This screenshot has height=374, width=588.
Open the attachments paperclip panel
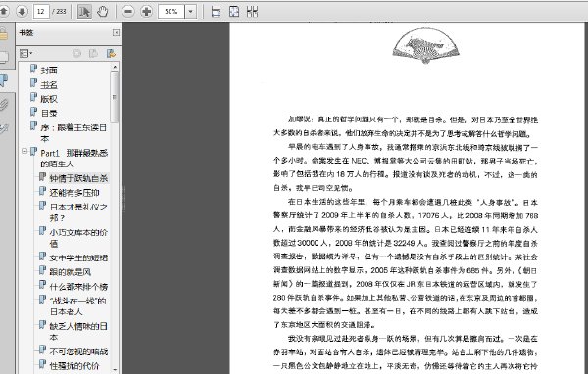(x=4, y=105)
